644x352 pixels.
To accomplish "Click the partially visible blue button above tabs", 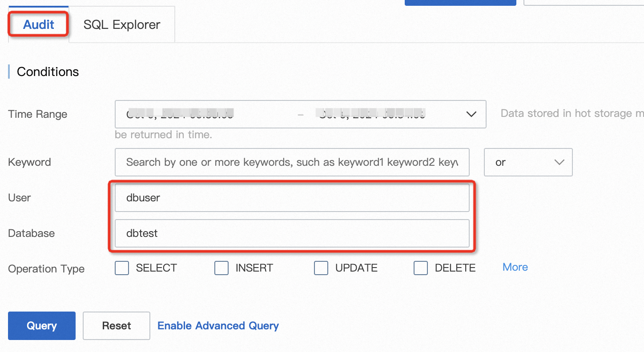I will pyautogui.click(x=460, y=2).
